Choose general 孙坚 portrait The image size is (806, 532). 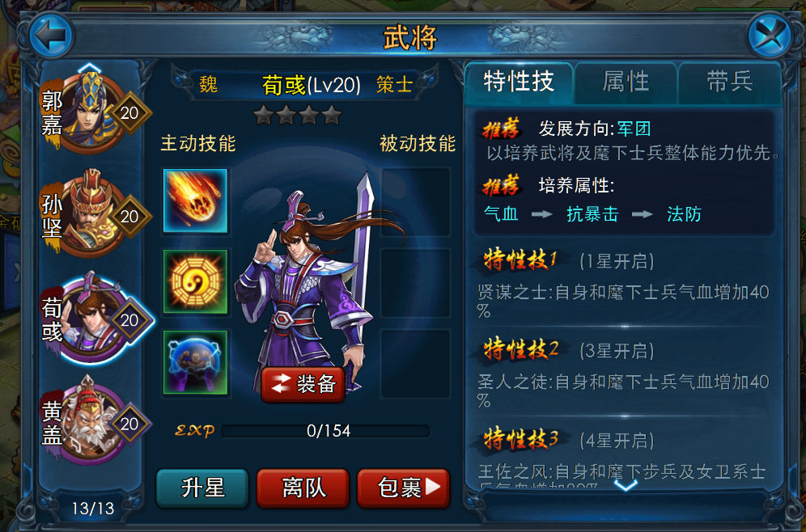pos(91,216)
